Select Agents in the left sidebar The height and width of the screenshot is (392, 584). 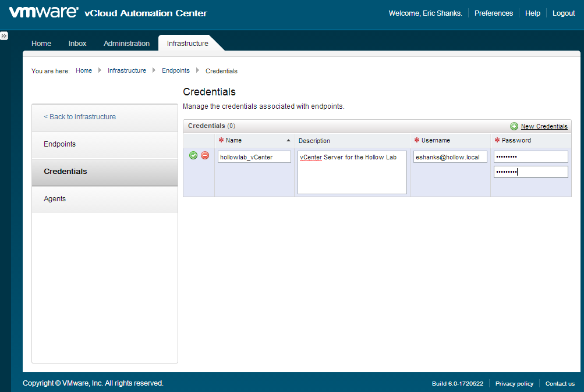[55, 199]
